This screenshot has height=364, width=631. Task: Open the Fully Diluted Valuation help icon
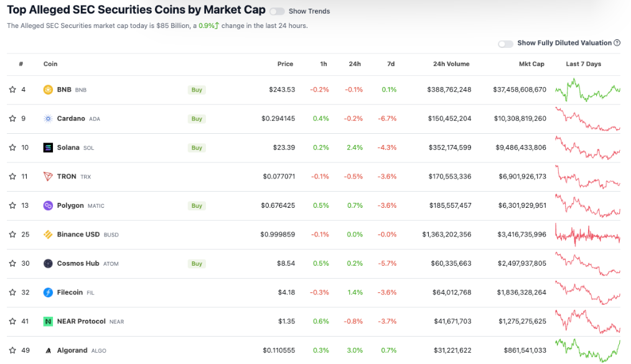pos(617,43)
